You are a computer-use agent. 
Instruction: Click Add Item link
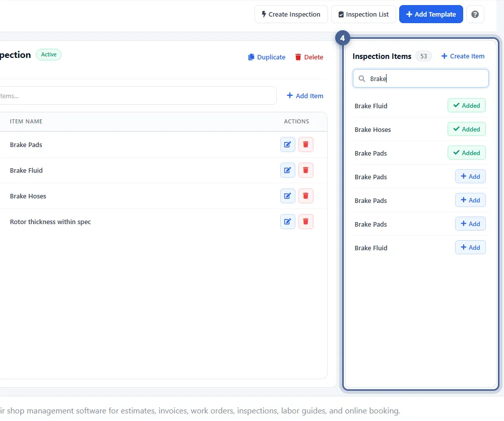[x=305, y=96]
